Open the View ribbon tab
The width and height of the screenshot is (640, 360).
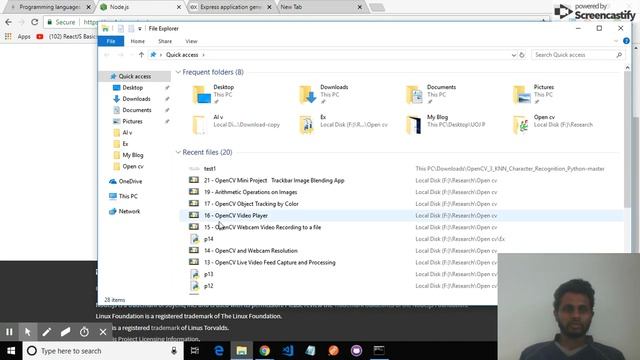click(191, 41)
